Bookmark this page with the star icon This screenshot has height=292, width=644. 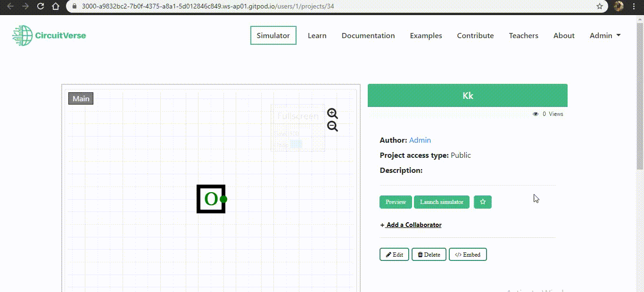pos(600,7)
